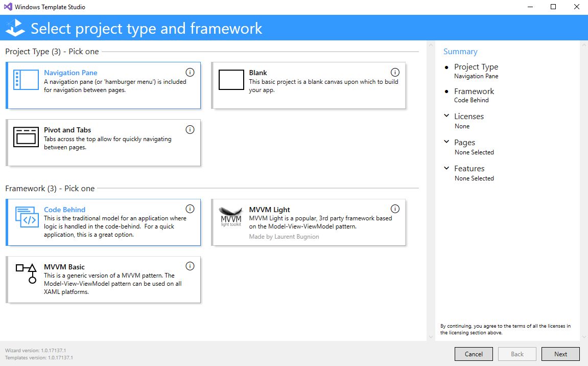Click 'Made by Laurent Bugnion' text
The image size is (588, 366).
pos(284,237)
